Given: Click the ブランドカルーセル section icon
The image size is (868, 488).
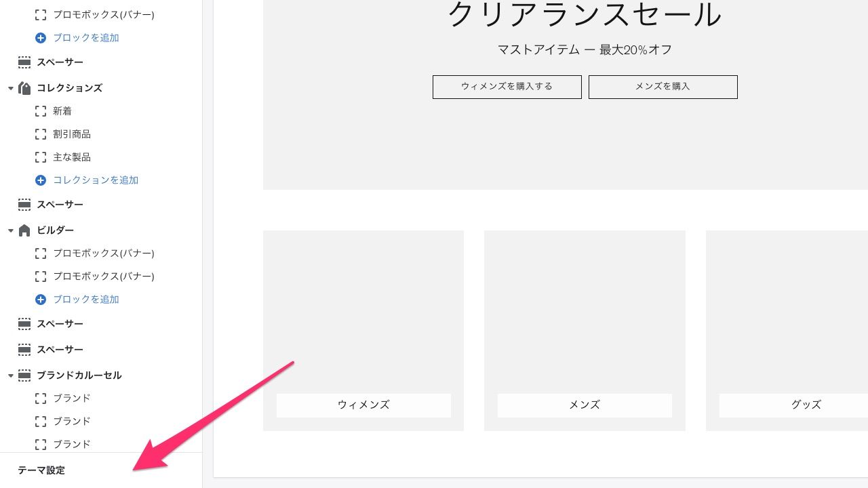Looking at the screenshot, I should (24, 375).
